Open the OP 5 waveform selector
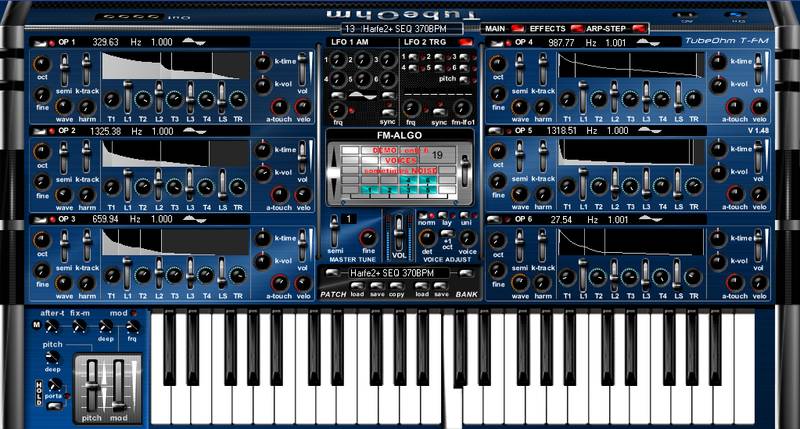800x429 pixels. pyautogui.click(x=649, y=131)
